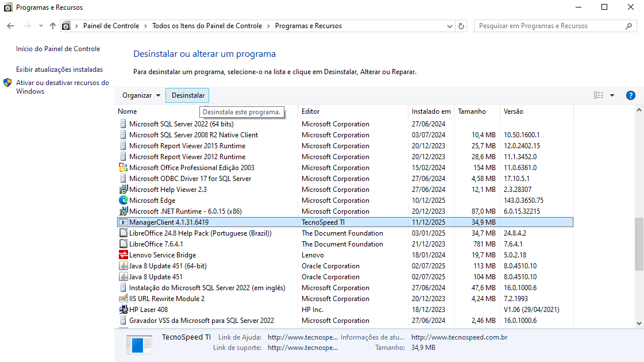Click the back navigation arrow
This screenshot has height=362, width=644.
pos(10,26)
